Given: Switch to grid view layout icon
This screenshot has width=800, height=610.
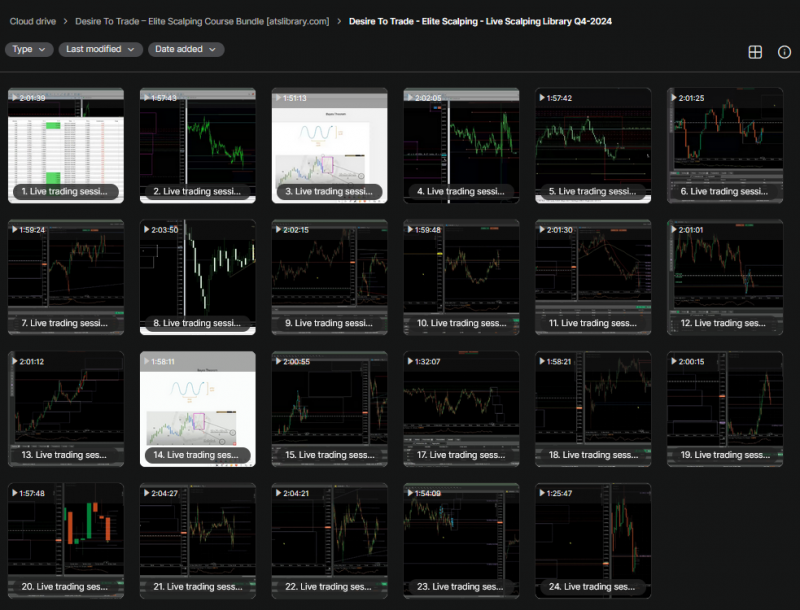Looking at the screenshot, I should click(x=755, y=52).
